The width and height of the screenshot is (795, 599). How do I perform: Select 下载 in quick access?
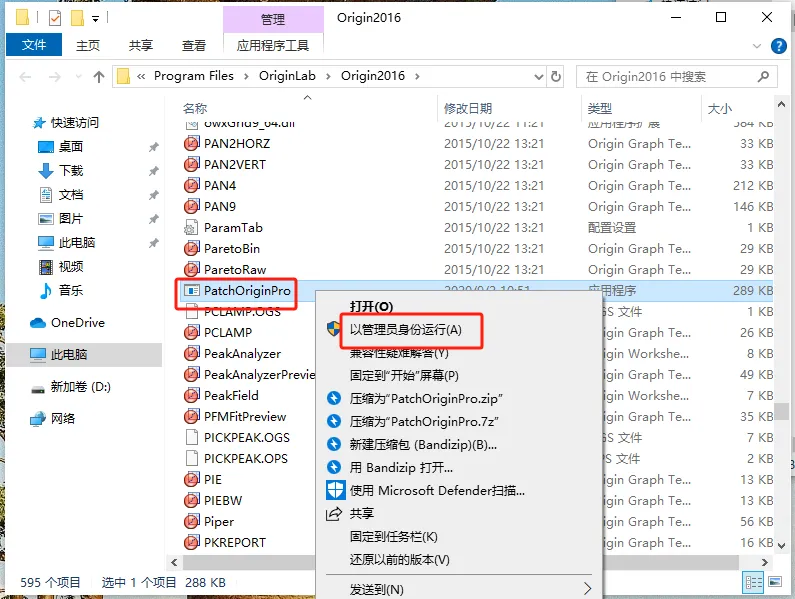point(70,170)
